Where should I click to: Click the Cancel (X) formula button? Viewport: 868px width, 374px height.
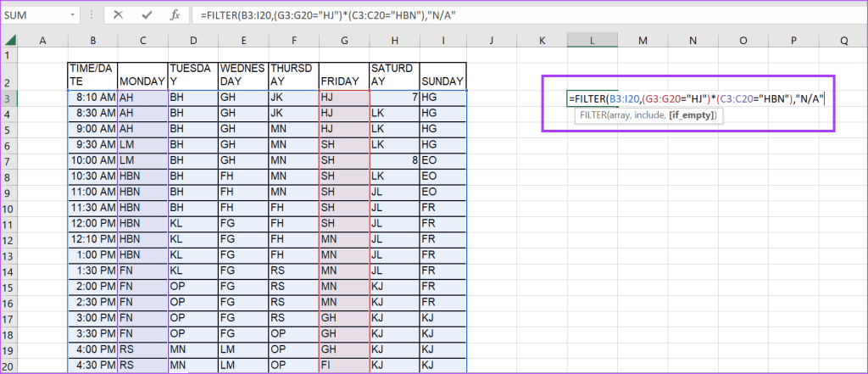[x=118, y=15]
